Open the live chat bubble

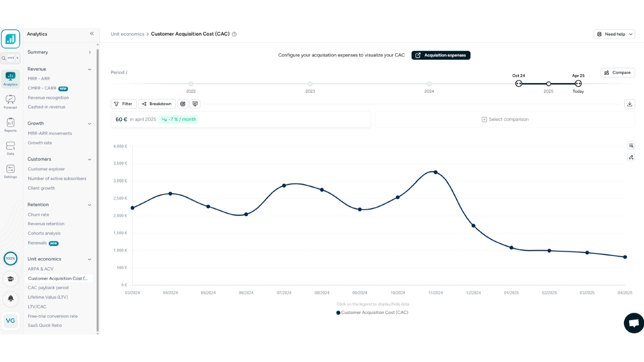tap(634, 323)
